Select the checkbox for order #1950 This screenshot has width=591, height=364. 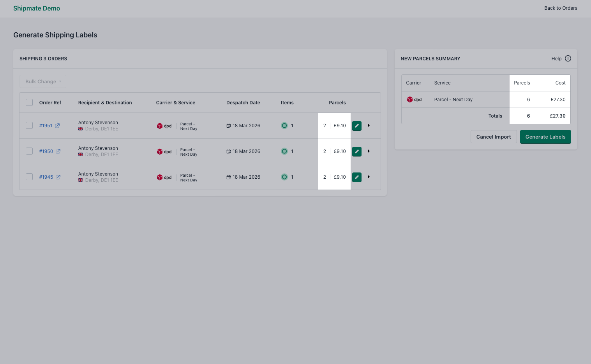29,151
